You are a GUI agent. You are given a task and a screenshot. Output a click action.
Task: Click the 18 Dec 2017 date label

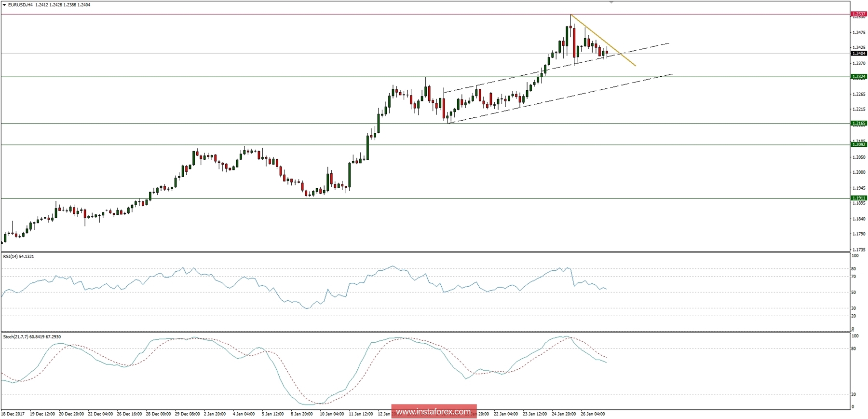click(13, 414)
